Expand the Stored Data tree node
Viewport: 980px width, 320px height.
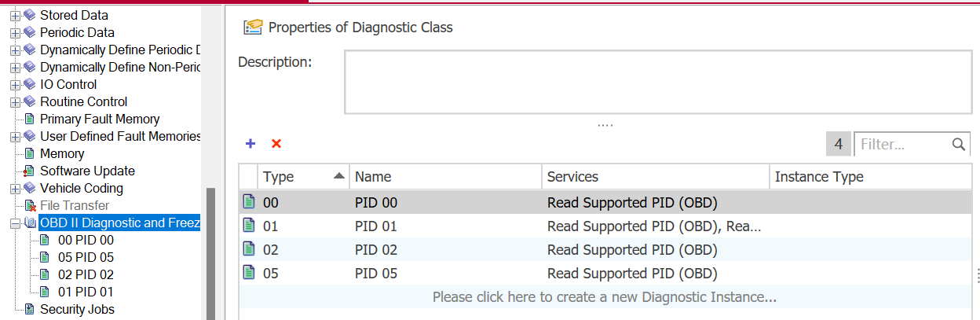pyautogui.click(x=14, y=16)
